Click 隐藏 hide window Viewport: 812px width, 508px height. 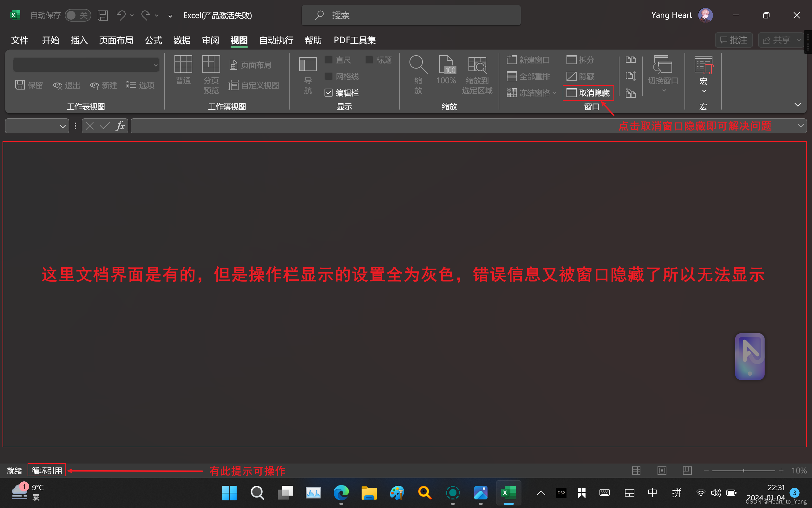tap(580, 76)
